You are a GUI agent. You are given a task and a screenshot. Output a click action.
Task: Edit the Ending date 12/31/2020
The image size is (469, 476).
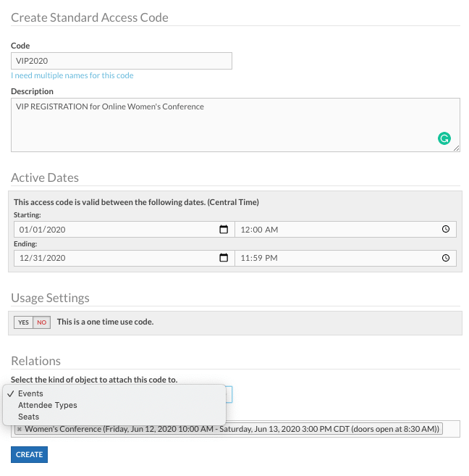124,258
